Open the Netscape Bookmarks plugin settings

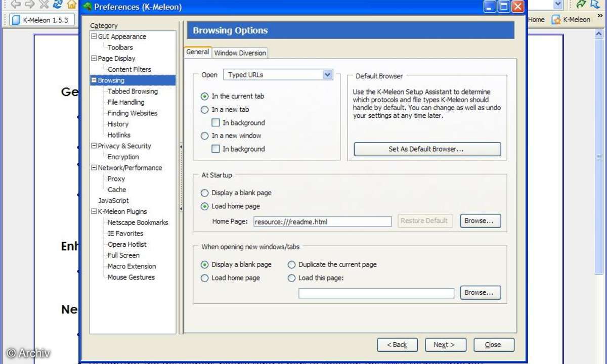click(138, 222)
